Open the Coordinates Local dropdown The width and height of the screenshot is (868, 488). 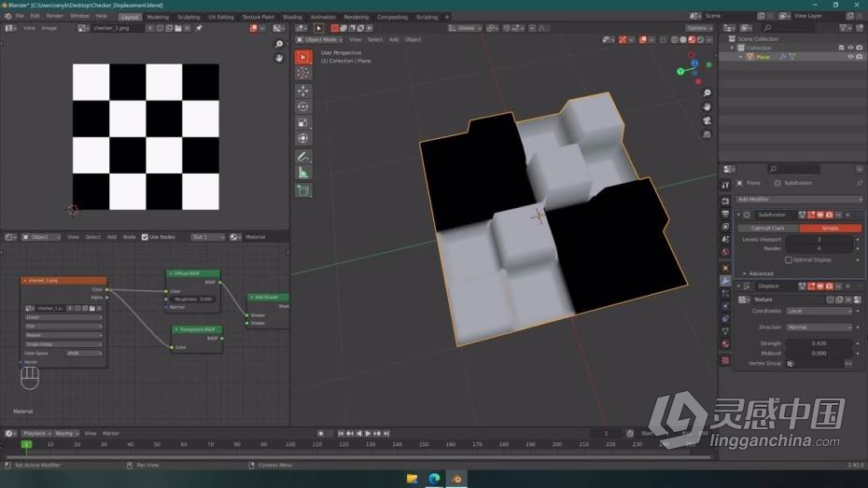tap(819, 311)
